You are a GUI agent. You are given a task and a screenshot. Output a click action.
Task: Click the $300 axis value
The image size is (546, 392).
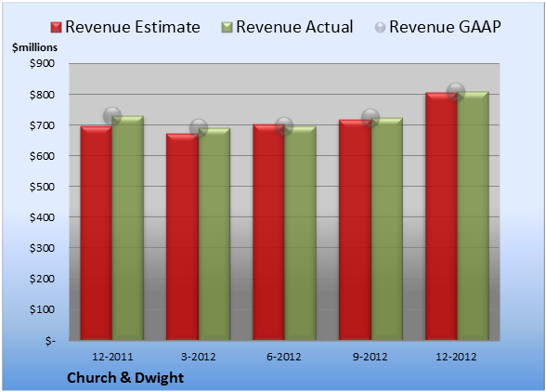tap(42, 248)
